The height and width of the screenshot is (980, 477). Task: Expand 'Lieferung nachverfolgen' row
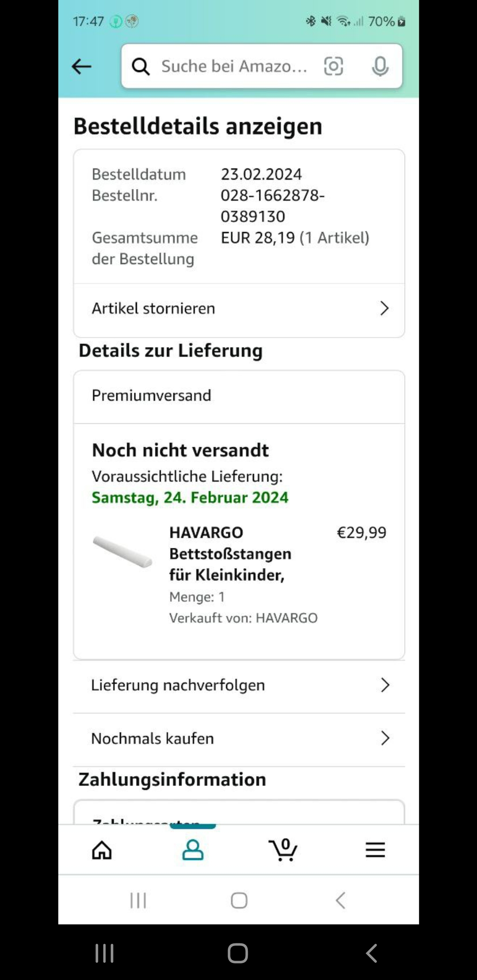click(238, 685)
